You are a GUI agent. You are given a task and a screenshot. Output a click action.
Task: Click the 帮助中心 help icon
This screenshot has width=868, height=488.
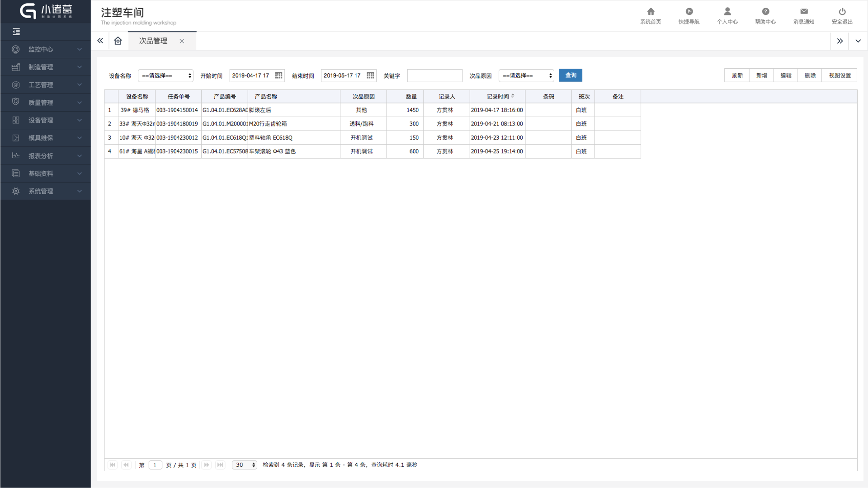765,12
